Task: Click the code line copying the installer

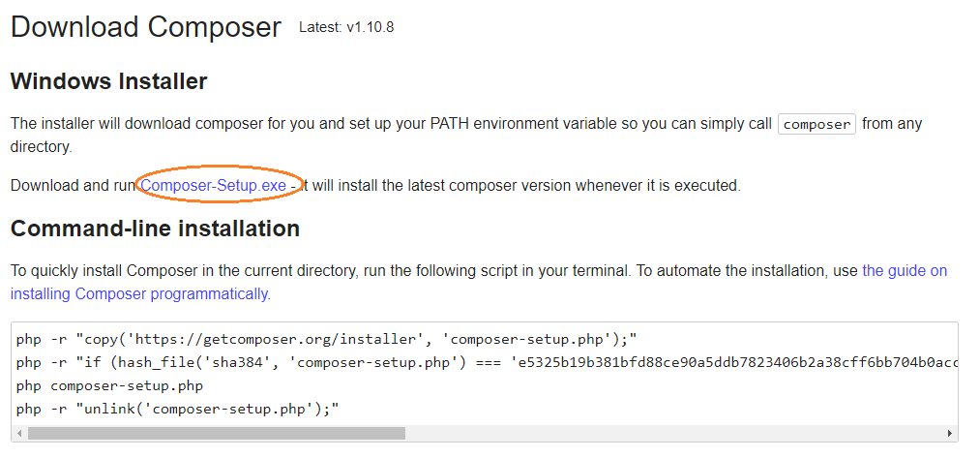Action: 326,339
